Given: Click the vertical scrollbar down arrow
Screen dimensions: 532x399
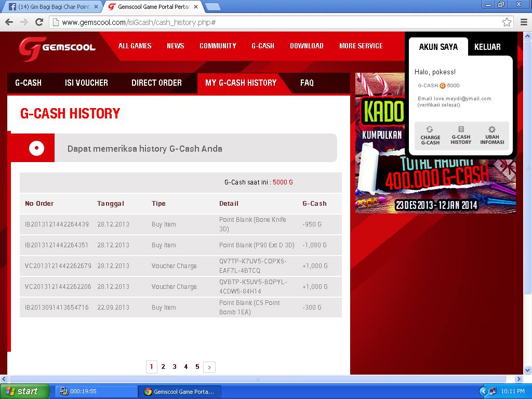Looking at the screenshot, I should (x=527, y=370).
